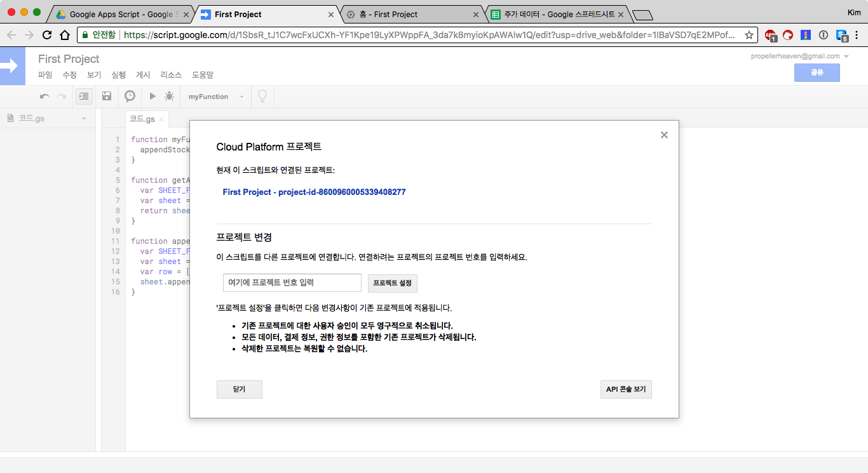868x473 pixels.
Task: Open the myFunction function selector dropdown
Action: click(x=215, y=96)
